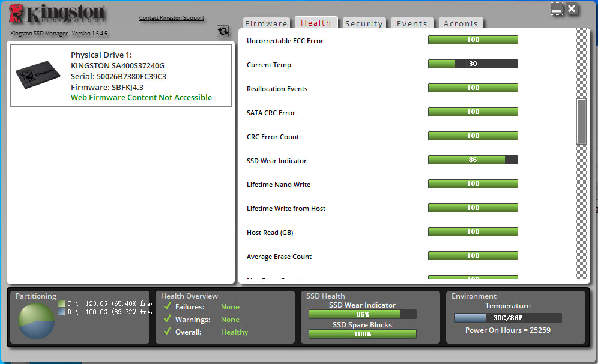598x364 pixels.
Task: Click the Lifetime Write from Host bar
Action: (x=473, y=208)
